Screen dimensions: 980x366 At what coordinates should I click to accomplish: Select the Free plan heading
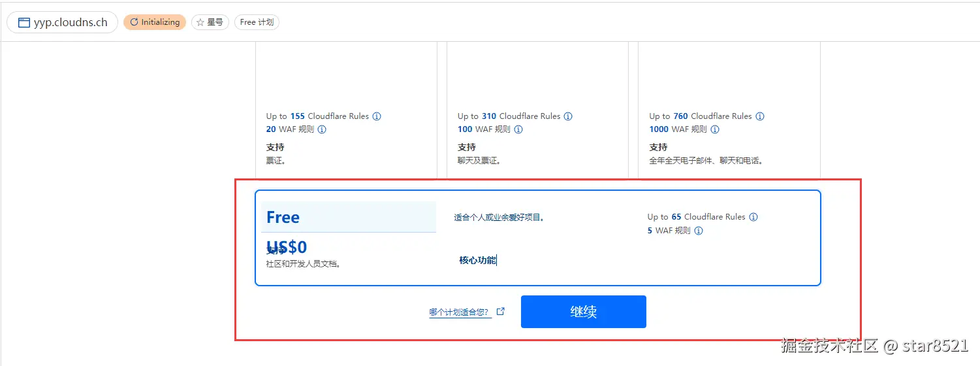(283, 217)
